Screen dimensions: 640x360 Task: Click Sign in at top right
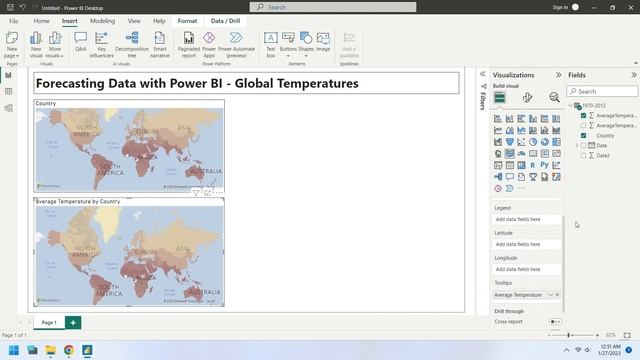point(560,7)
